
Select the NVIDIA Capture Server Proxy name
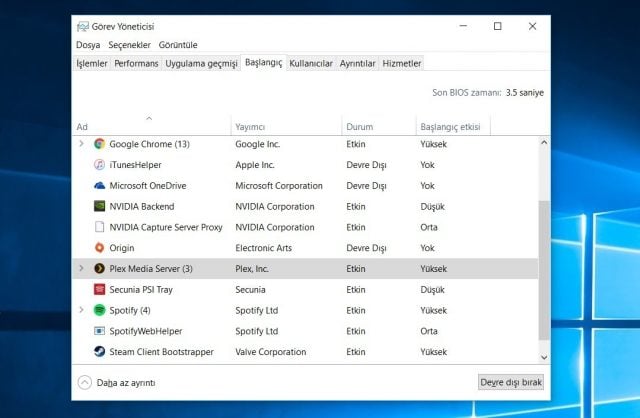(166, 227)
